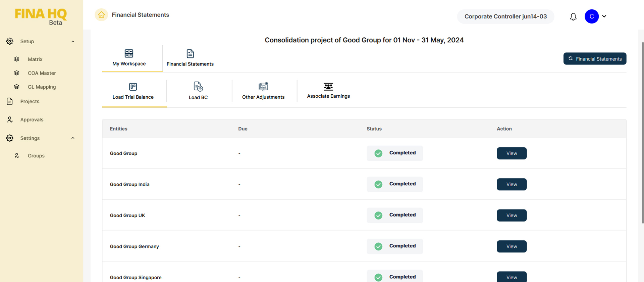This screenshot has width=644, height=282.
Task: Click the blue user avatar C
Action: point(591,16)
